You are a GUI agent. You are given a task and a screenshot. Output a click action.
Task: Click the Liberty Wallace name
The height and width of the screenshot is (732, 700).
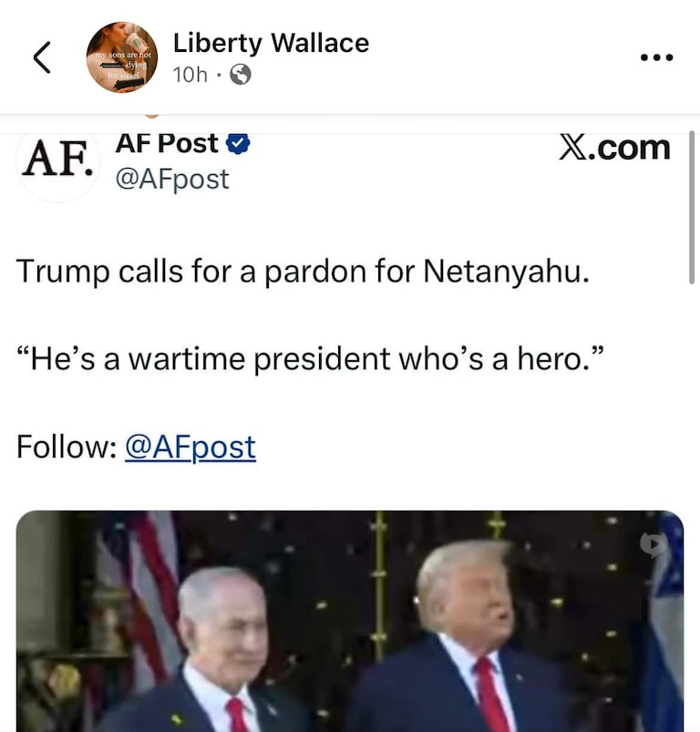(271, 43)
